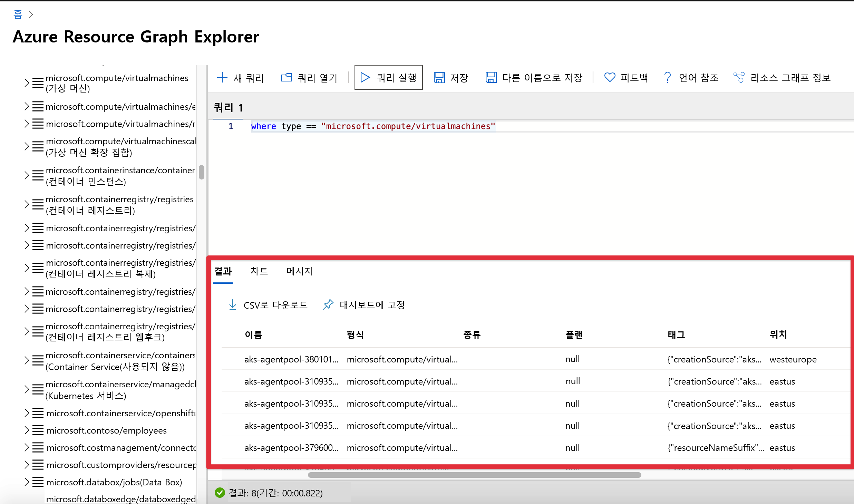Click the pin icon for 대시보드에 고정

328,304
